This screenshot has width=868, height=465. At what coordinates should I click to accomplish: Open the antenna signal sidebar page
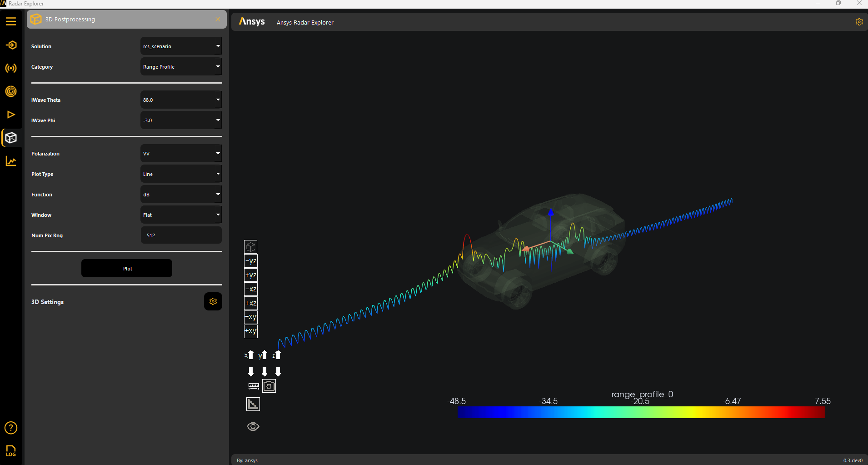tap(11, 68)
